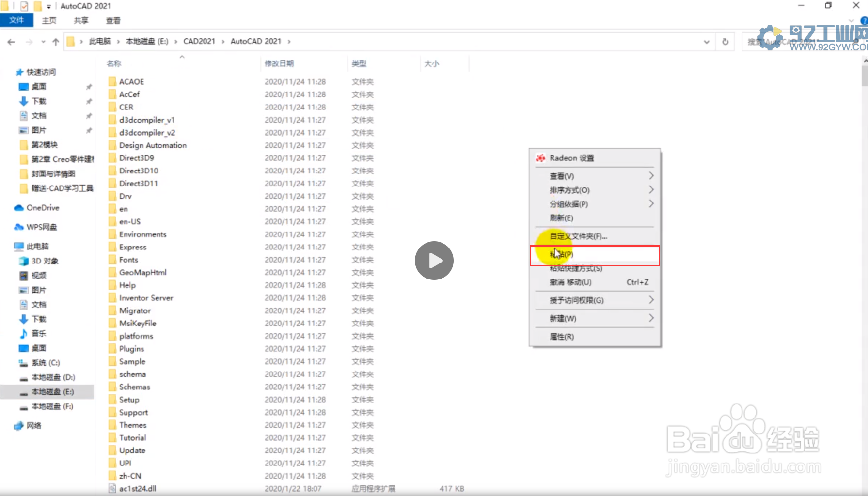Expand the 排序方式(O) submenu arrow
Screen dimensions: 868x496
tap(651, 189)
